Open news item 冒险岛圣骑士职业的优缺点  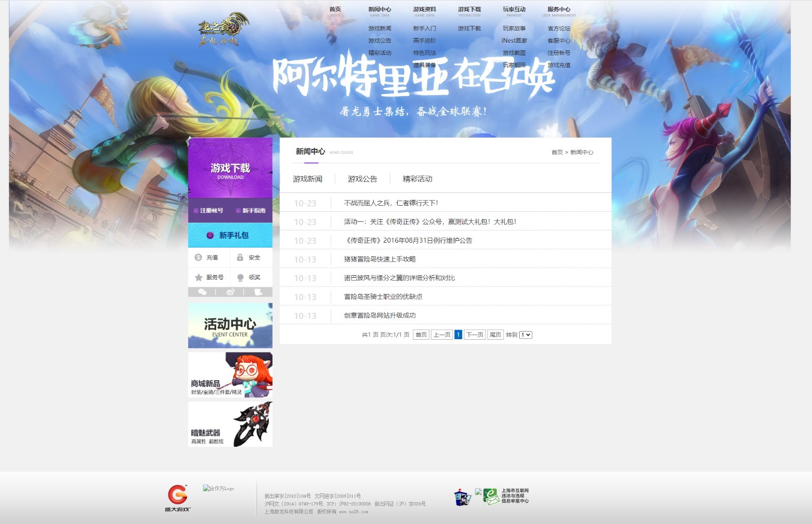pyautogui.click(x=383, y=297)
